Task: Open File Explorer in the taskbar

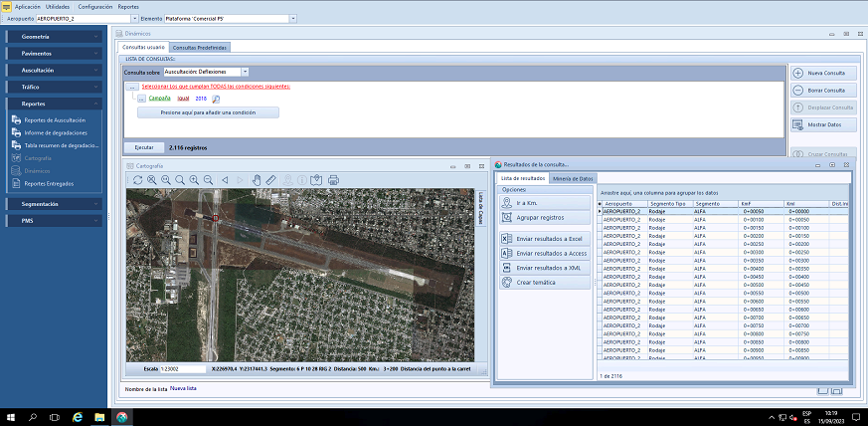Action: [x=99, y=417]
